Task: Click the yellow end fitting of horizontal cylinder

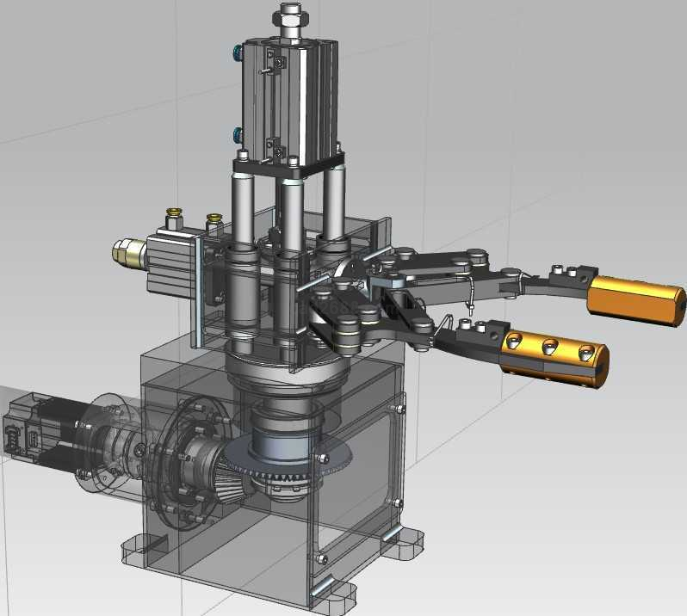Action: (127, 251)
